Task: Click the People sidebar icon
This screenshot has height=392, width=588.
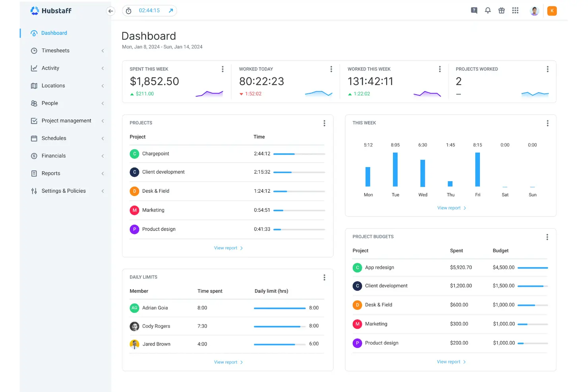Action: 34,103
